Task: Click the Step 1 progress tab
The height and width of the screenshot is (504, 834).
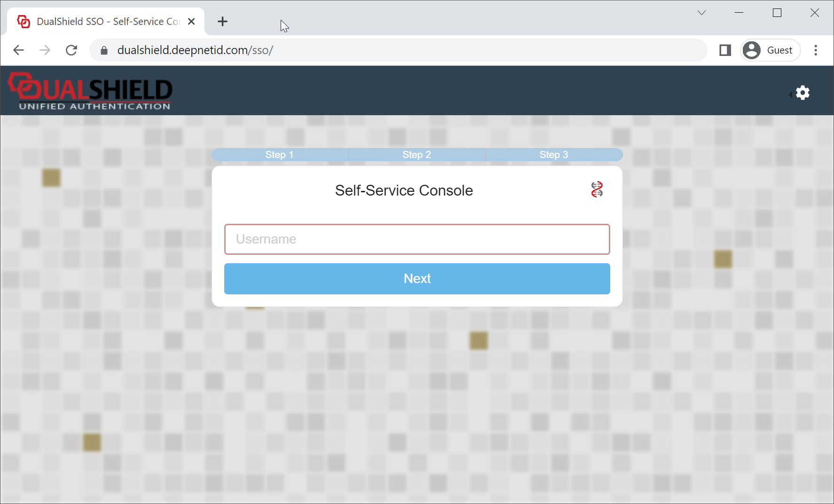Action: point(280,155)
